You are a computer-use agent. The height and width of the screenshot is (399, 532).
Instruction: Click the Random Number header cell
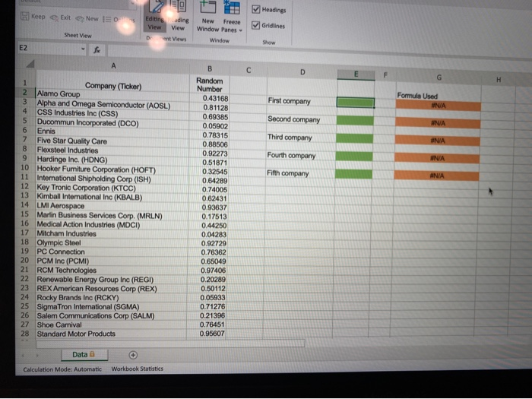pos(210,85)
